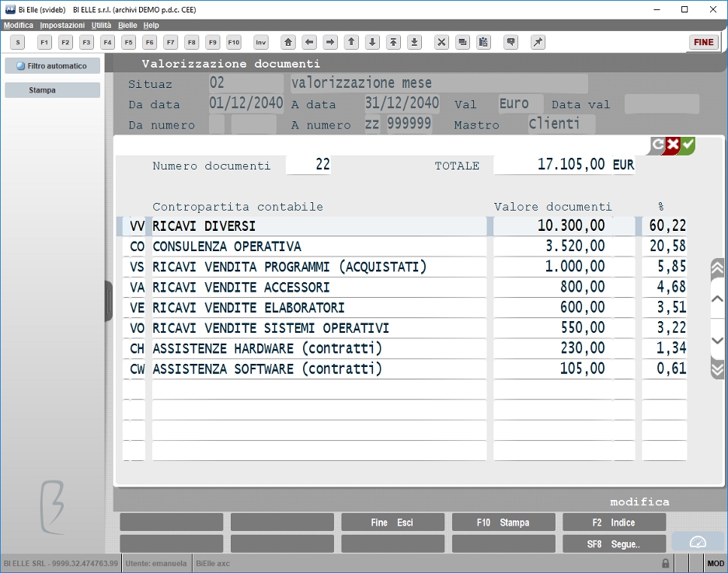Image resolution: width=728 pixels, height=573 pixels.
Task: Click the pin toolbar icon
Action: tap(538, 42)
